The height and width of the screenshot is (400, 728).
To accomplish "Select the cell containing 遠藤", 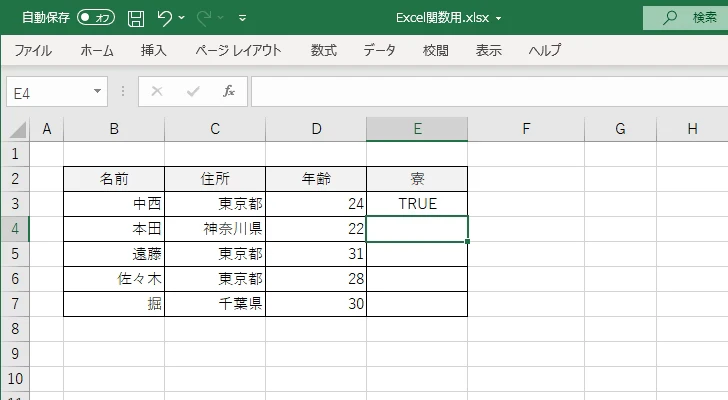I will click(114, 254).
